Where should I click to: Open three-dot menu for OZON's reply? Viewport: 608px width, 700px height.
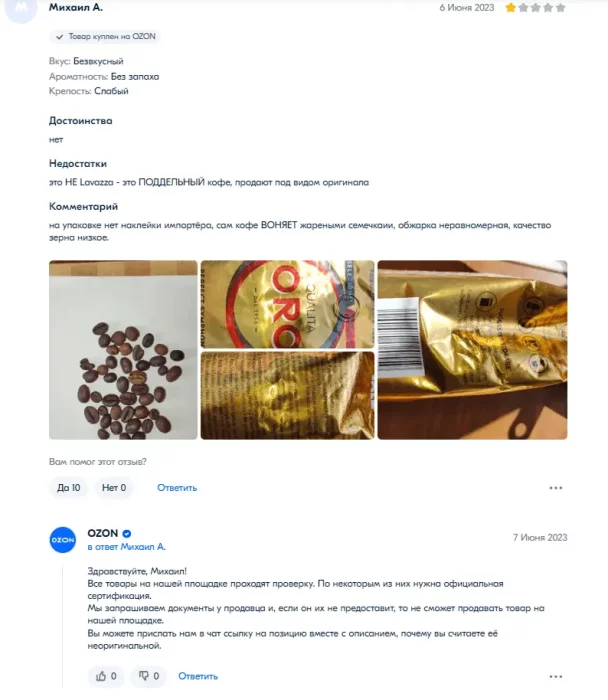pyautogui.click(x=556, y=677)
